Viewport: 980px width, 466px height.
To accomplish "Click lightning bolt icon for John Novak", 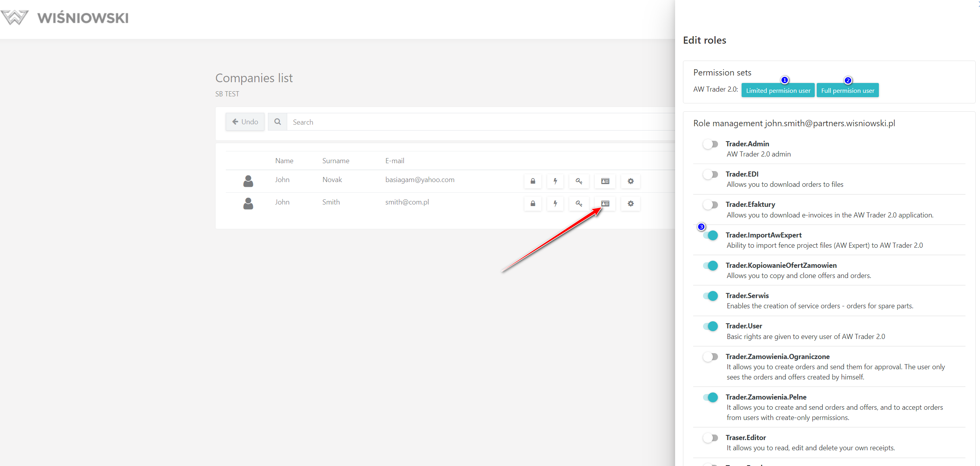I will click(555, 181).
